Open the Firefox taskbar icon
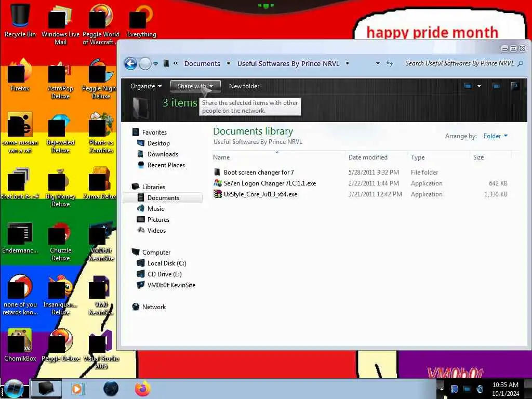Screen dimensions: 532x399 (143, 389)
